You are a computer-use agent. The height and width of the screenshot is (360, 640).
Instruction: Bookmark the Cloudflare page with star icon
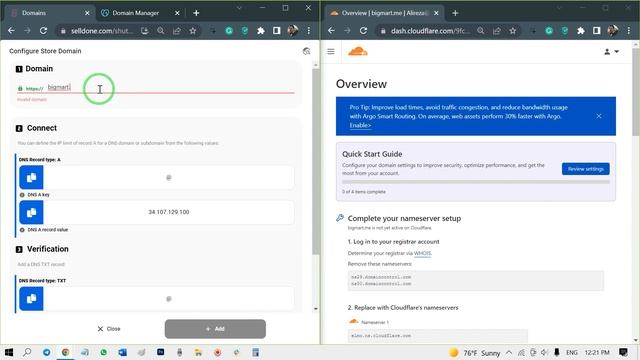(513, 31)
